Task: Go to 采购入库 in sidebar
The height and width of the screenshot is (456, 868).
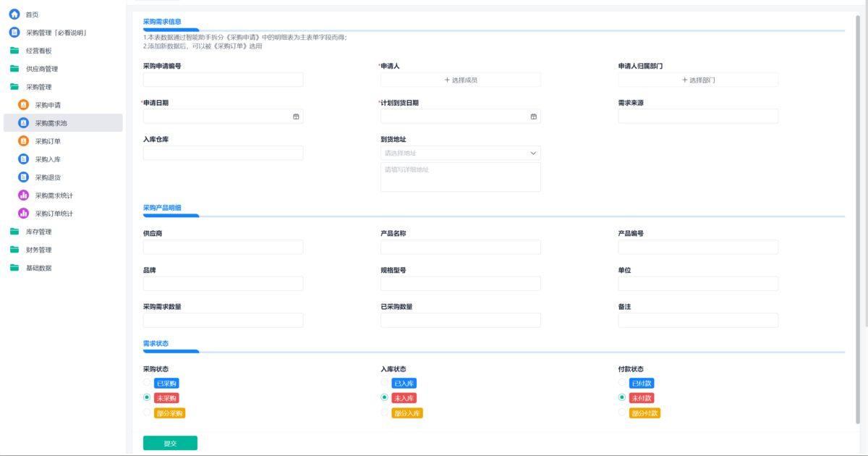Action: tap(48, 159)
